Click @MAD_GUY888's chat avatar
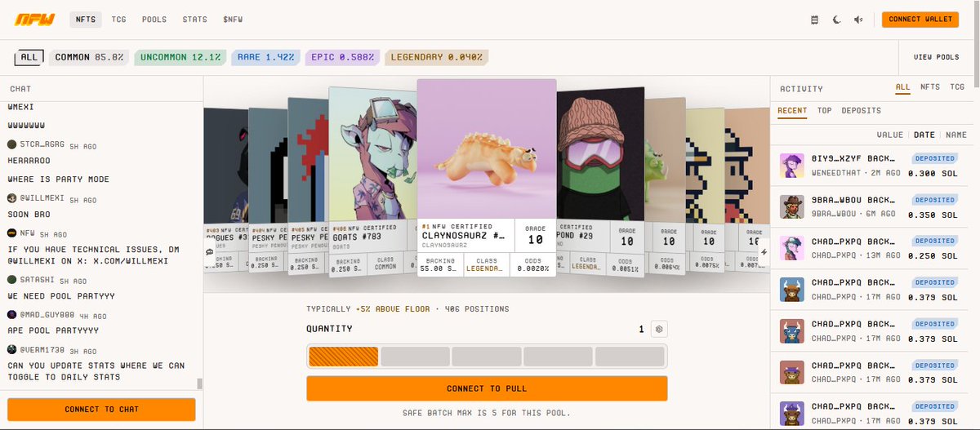980x430 pixels. pos(12,314)
